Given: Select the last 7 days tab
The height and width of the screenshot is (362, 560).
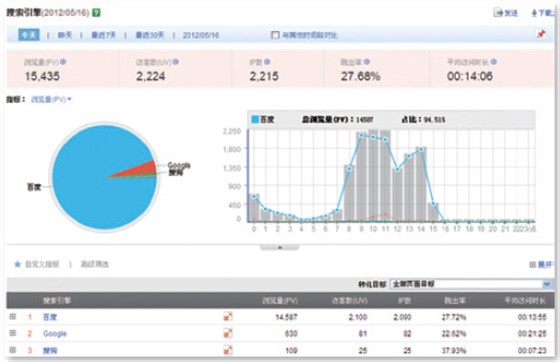Looking at the screenshot, I should tap(104, 35).
